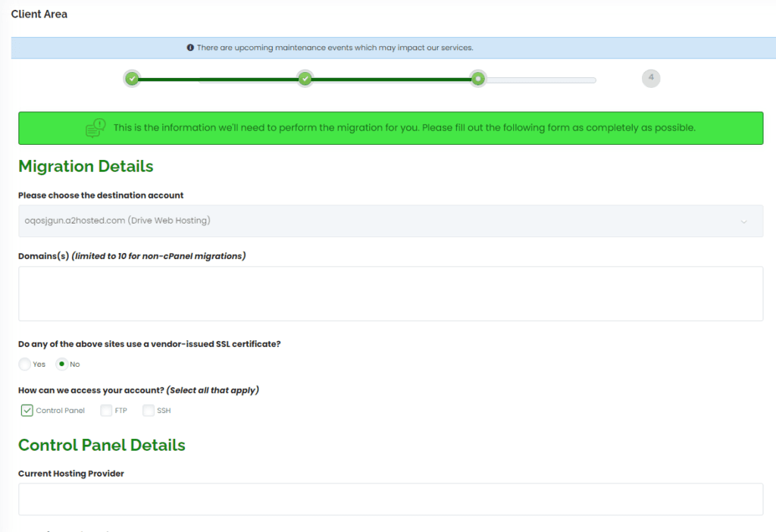Viewport: 776px width, 532px height.
Task: Click the first completed step checkmark
Action: pyautogui.click(x=132, y=79)
